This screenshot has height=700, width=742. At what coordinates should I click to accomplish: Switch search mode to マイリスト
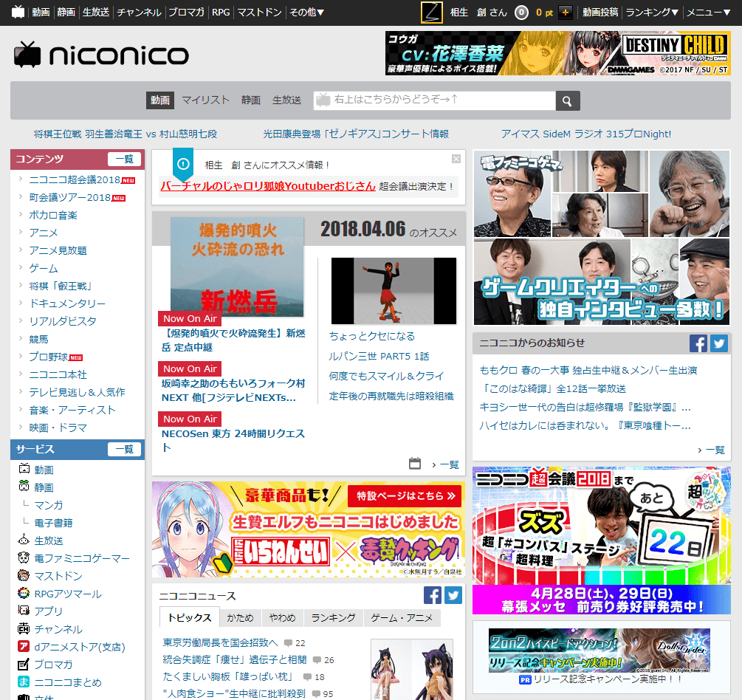click(205, 100)
